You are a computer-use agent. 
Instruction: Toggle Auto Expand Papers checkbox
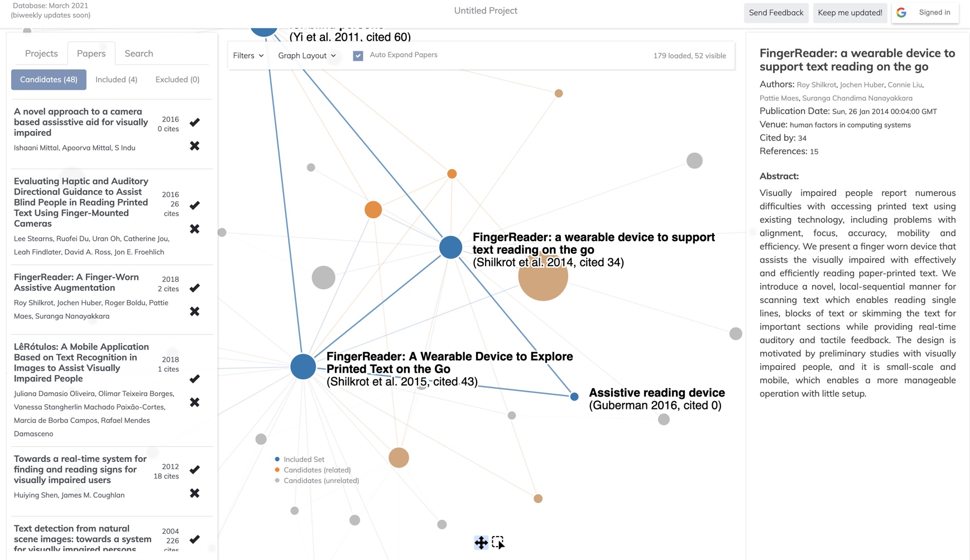[358, 55]
